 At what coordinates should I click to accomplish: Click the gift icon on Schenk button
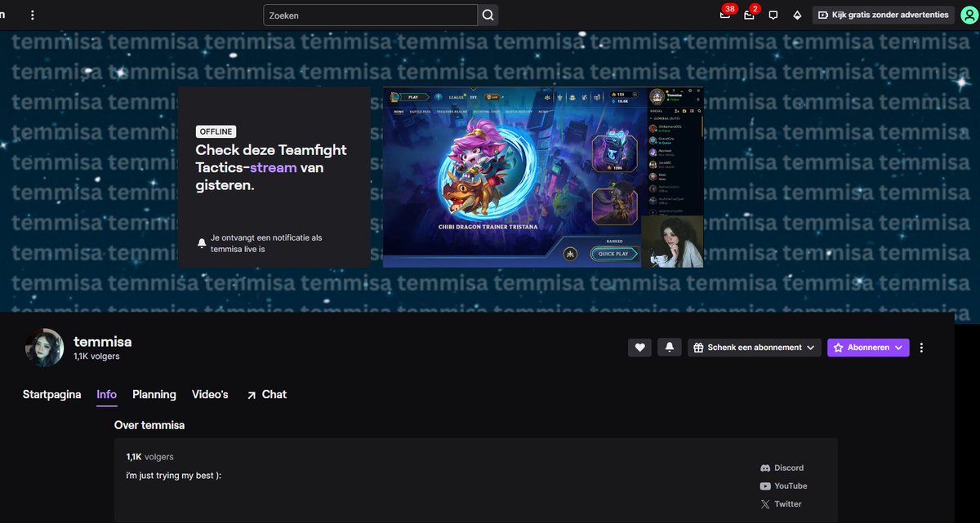698,348
